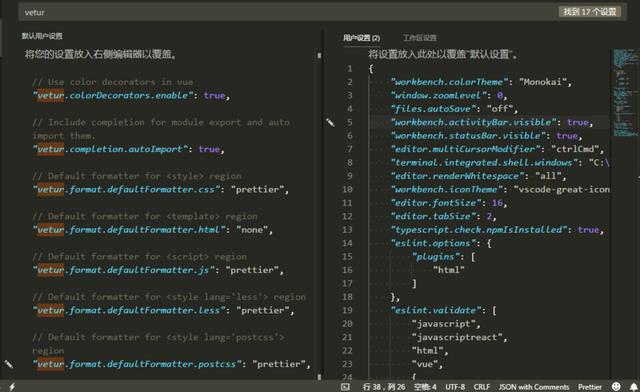
Task: Click the vetur.format.defaultFormatter.js setting line
Action: [158, 270]
